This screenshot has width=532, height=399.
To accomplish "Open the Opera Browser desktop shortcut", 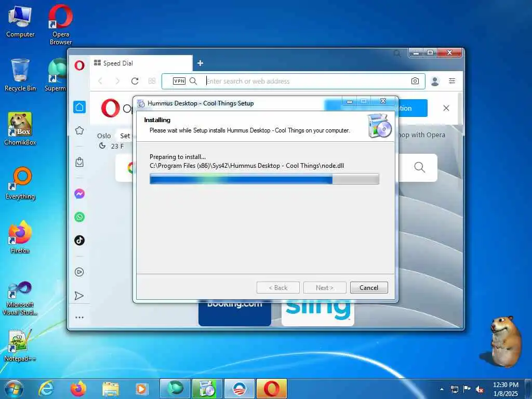I will point(60,24).
